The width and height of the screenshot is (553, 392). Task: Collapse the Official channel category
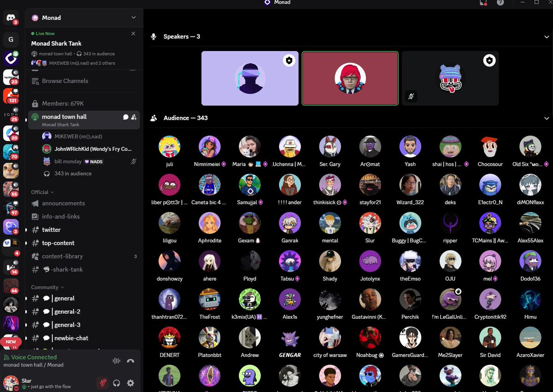tap(42, 192)
